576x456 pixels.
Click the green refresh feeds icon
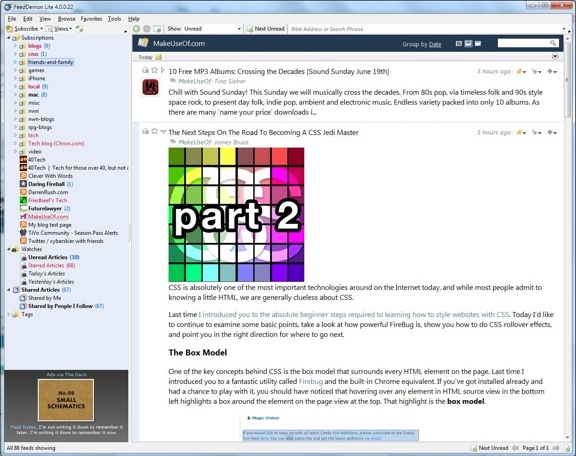pyautogui.click(x=79, y=29)
